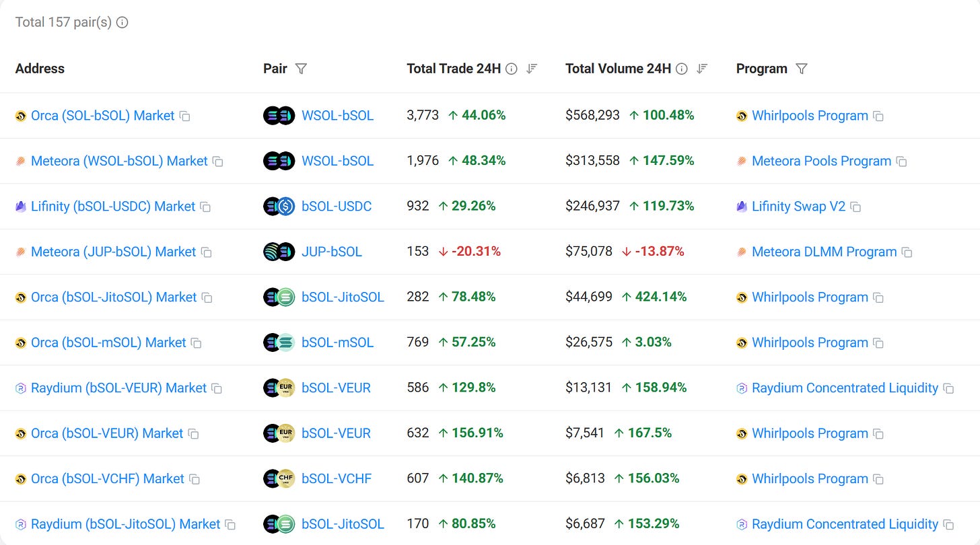Screen dimensions: 980x545
Task: Click the $568,293 volume value
Action: point(592,116)
